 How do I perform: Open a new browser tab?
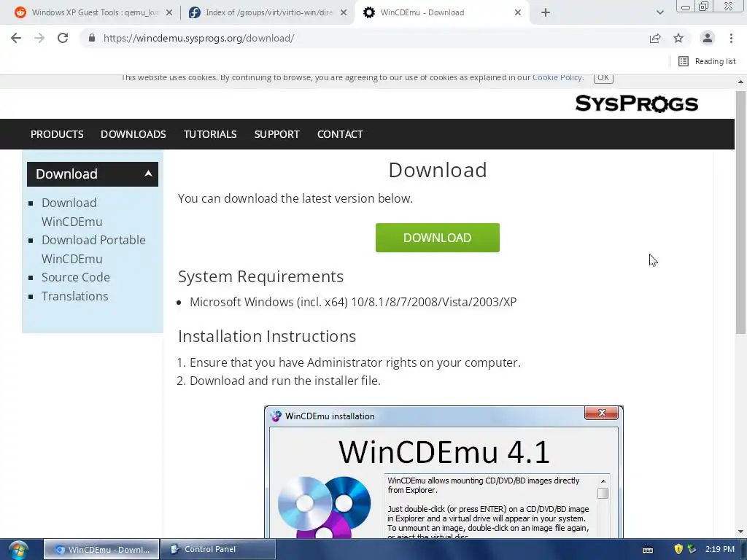546,12
